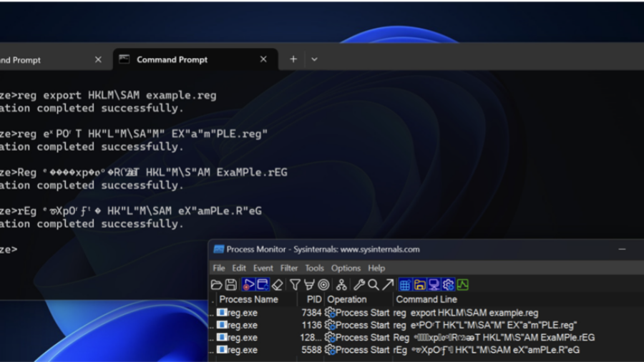This screenshot has height=362, width=644.
Task: Open the terminal profile dropdown chevron
Action: pos(314,59)
